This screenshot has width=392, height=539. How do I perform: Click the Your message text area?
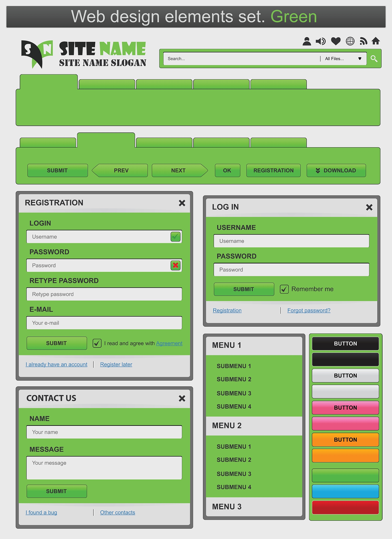point(104,468)
